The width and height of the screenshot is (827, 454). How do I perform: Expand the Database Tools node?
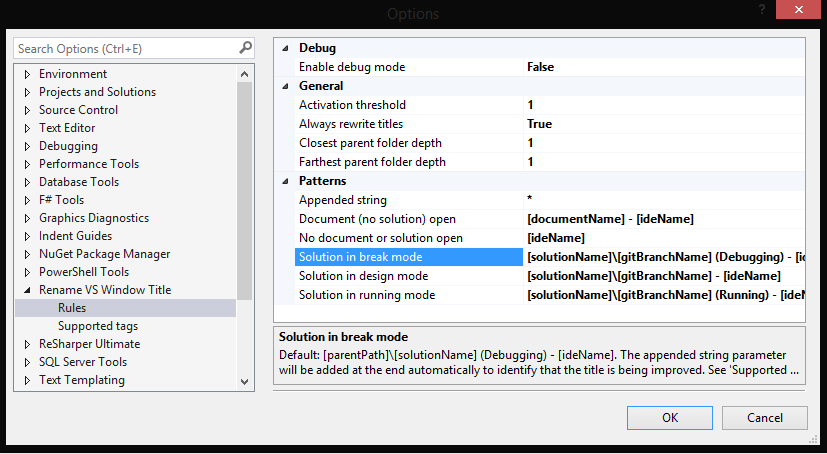coord(27,182)
